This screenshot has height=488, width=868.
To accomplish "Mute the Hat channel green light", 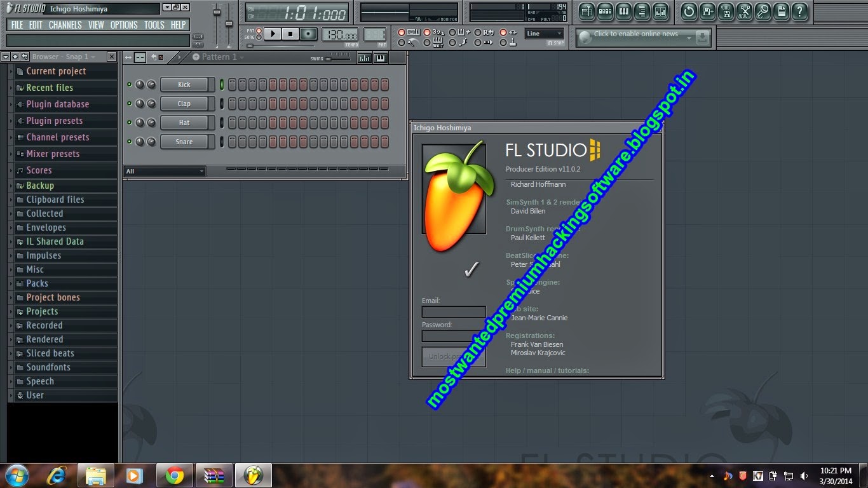I will pyautogui.click(x=130, y=123).
